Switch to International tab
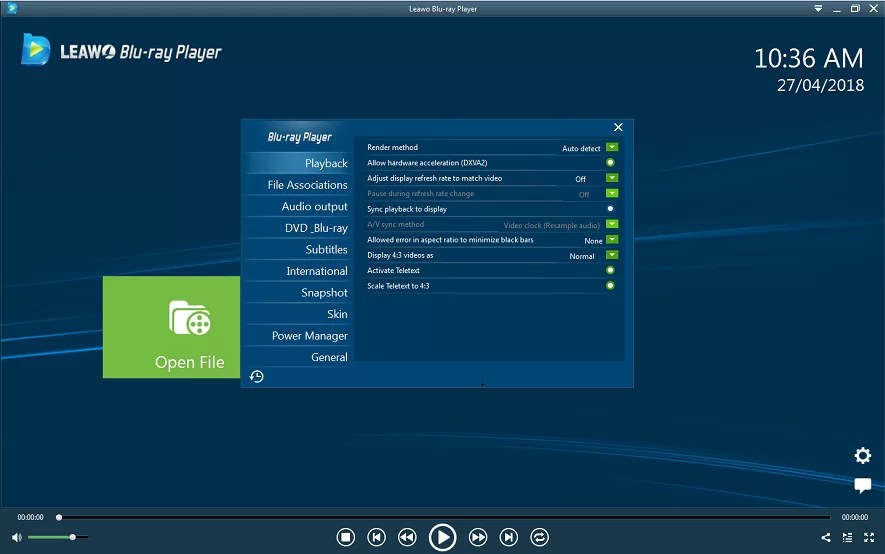This screenshot has width=885, height=554. point(299,271)
